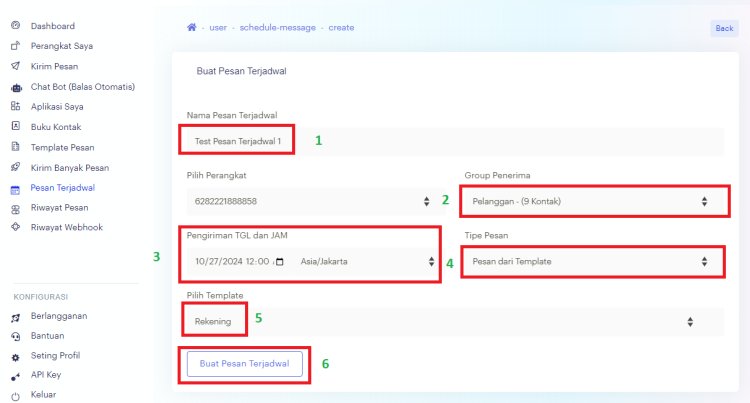Navigate to Aplikasi Saya
This screenshot has width=750, height=403.
click(57, 107)
